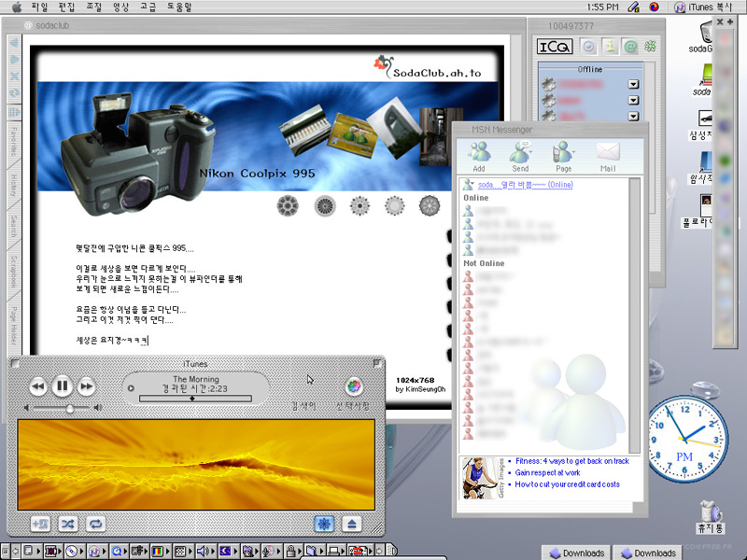Open MSN online status dropdown

525,185
